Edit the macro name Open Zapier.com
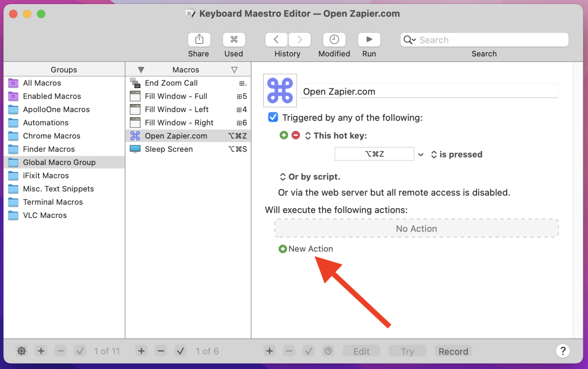Screen dimensions: 588x369 430,92
